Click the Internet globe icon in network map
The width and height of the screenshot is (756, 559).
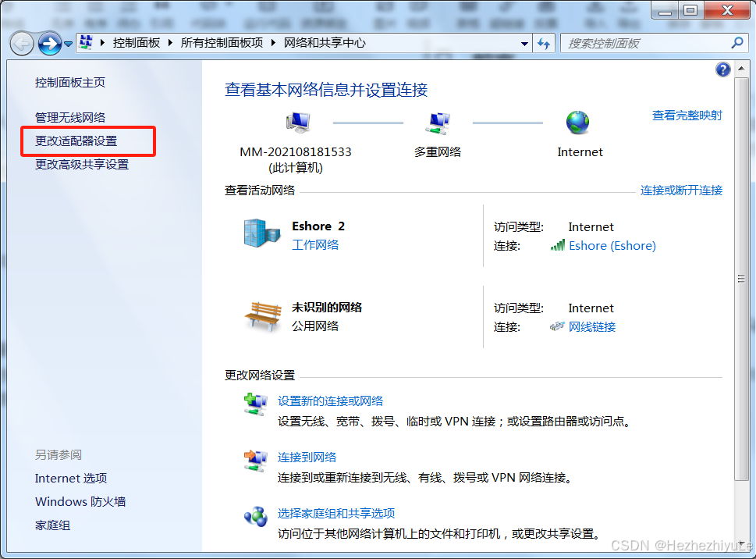tap(577, 123)
